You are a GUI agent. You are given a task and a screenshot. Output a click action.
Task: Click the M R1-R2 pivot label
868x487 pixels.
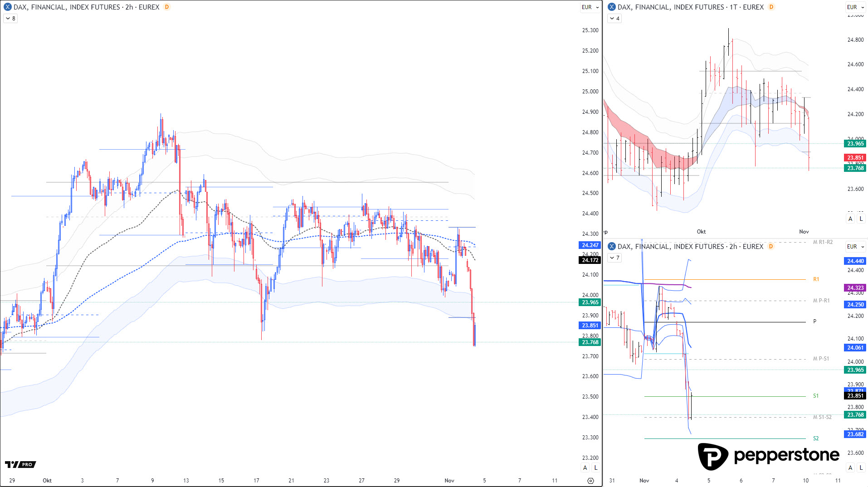click(823, 242)
